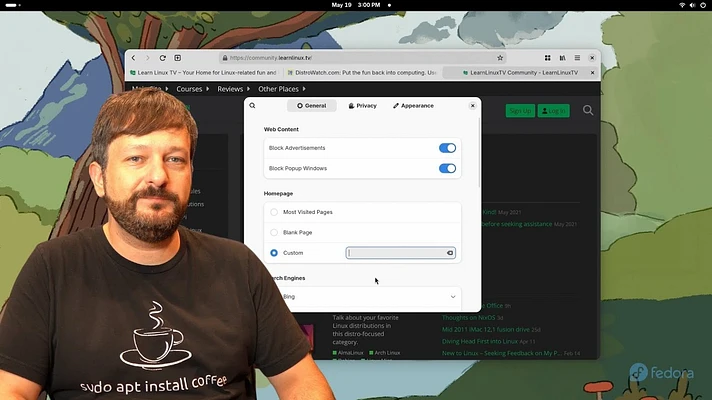Click the green Log In button
Viewport: 712px width, 400px height.
point(554,111)
